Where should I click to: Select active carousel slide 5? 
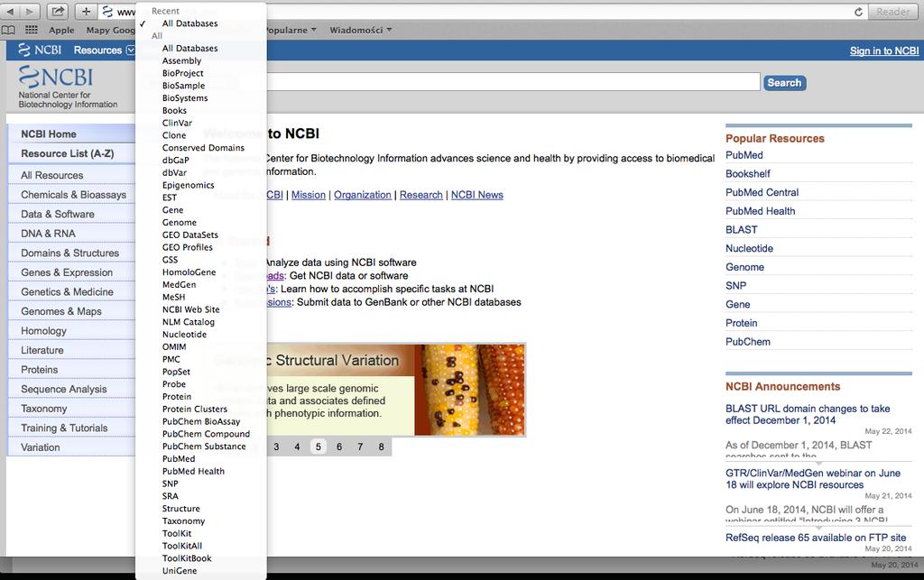(x=319, y=447)
